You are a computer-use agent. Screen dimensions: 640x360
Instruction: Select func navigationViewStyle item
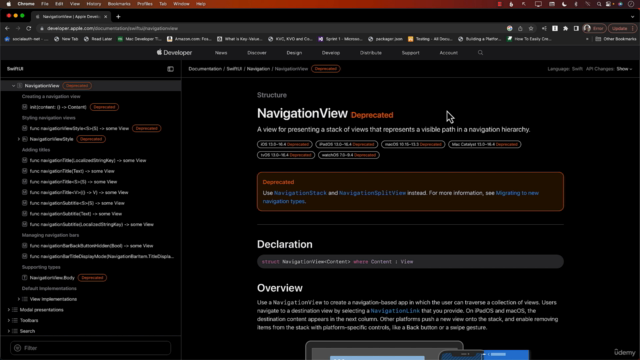[79, 128]
